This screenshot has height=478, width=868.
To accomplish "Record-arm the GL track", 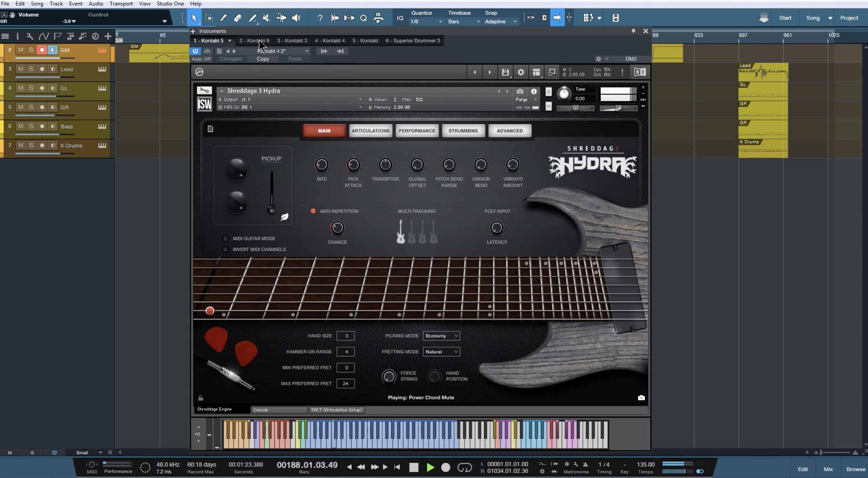I will pos(42,88).
